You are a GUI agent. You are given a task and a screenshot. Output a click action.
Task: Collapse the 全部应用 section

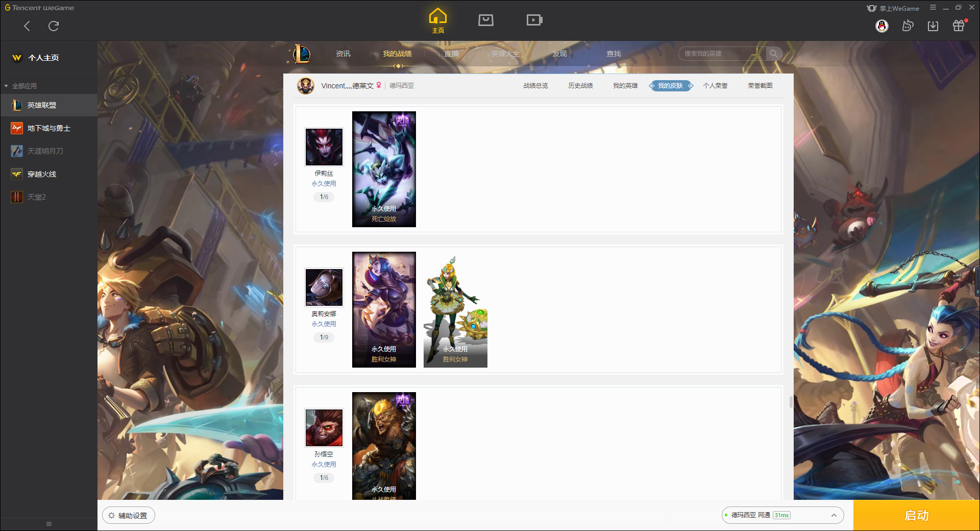[x=20, y=86]
